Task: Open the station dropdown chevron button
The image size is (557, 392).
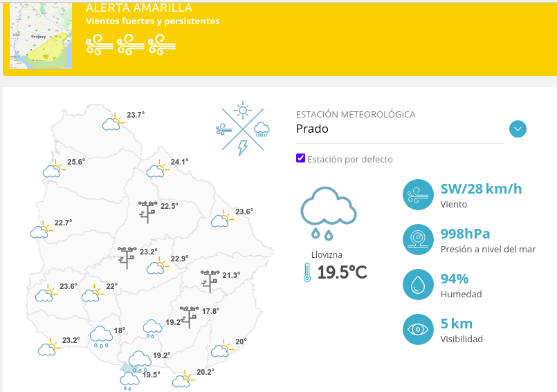Action: coord(518,129)
